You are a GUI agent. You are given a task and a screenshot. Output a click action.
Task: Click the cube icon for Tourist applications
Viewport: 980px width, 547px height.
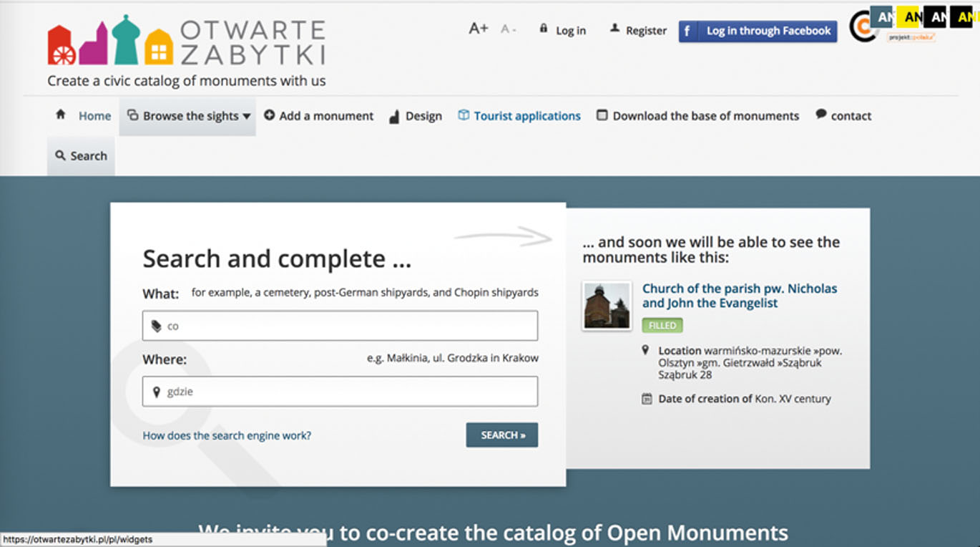464,115
